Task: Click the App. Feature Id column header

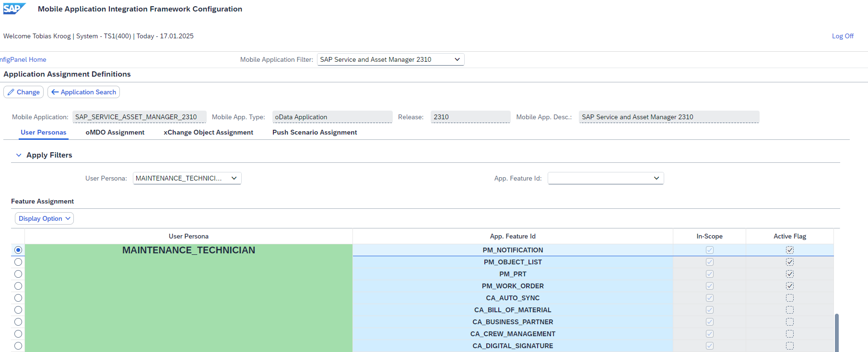Action: pos(513,236)
